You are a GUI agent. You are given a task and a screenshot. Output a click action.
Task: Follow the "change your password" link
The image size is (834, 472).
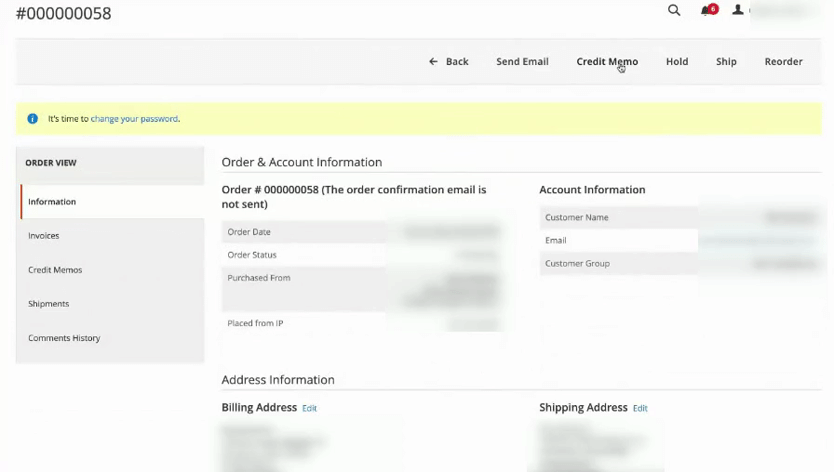pyautogui.click(x=134, y=119)
